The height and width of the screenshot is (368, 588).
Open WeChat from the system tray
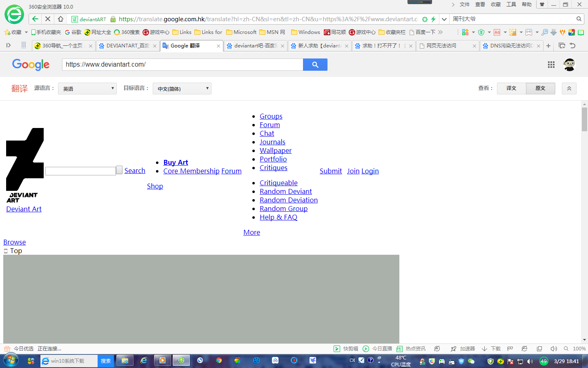point(471,361)
